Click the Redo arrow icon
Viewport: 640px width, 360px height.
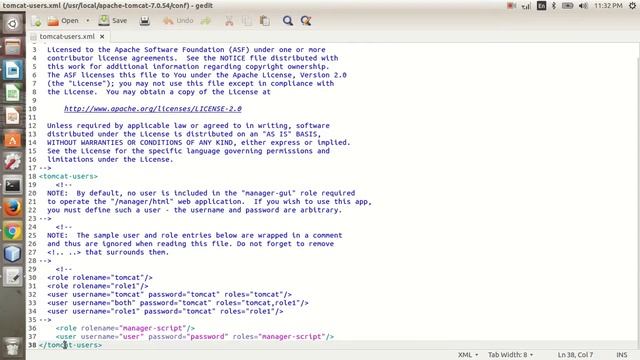click(x=206, y=21)
